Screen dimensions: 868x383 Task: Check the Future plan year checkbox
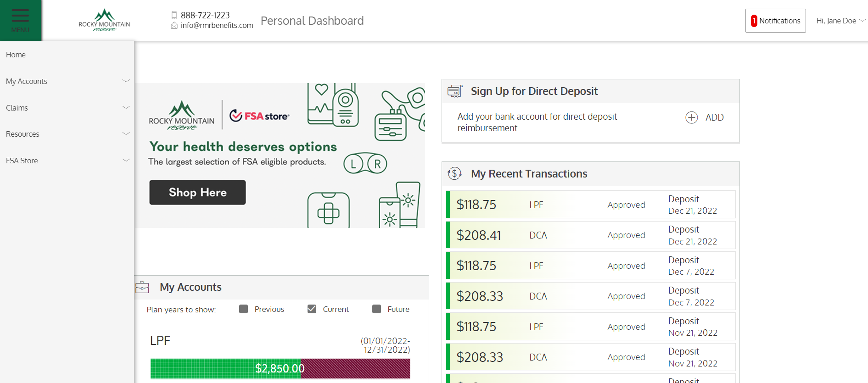tap(377, 309)
